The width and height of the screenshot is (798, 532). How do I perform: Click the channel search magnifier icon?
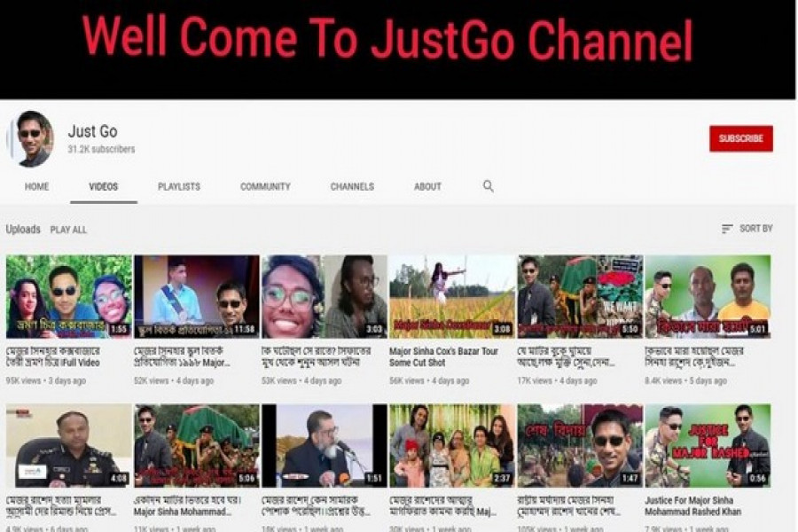tap(488, 186)
